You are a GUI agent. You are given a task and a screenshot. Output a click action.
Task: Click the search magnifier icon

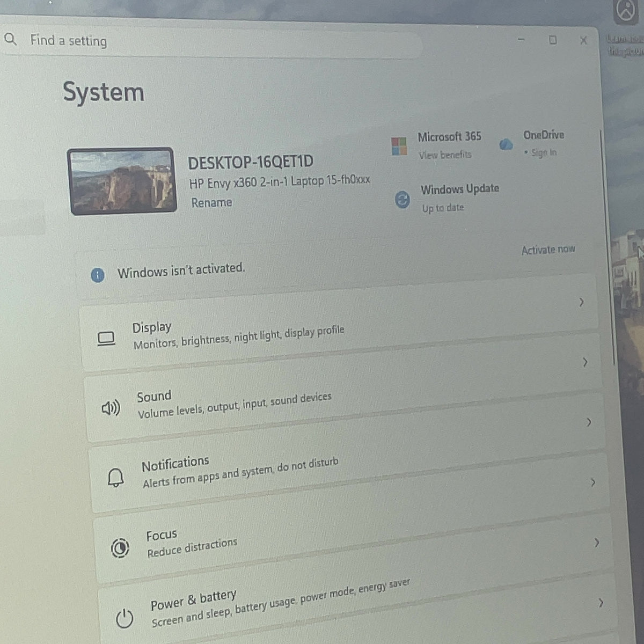[10, 39]
